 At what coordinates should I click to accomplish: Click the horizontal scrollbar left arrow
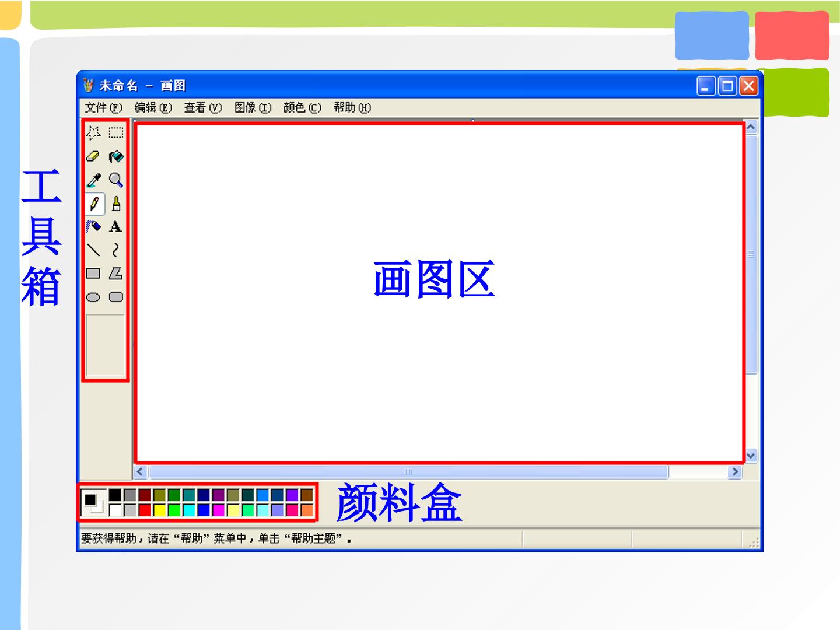(140, 471)
